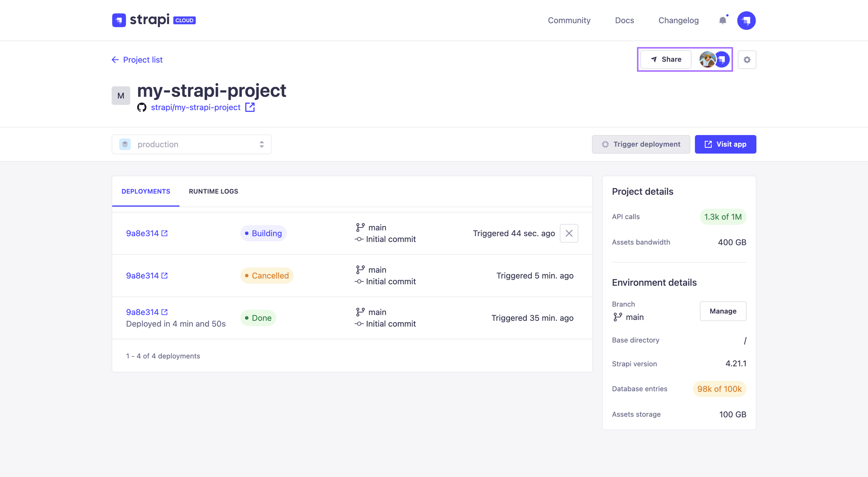Click the strapi/my-strapi-project link
This screenshot has height=477, width=868.
pyautogui.click(x=195, y=107)
